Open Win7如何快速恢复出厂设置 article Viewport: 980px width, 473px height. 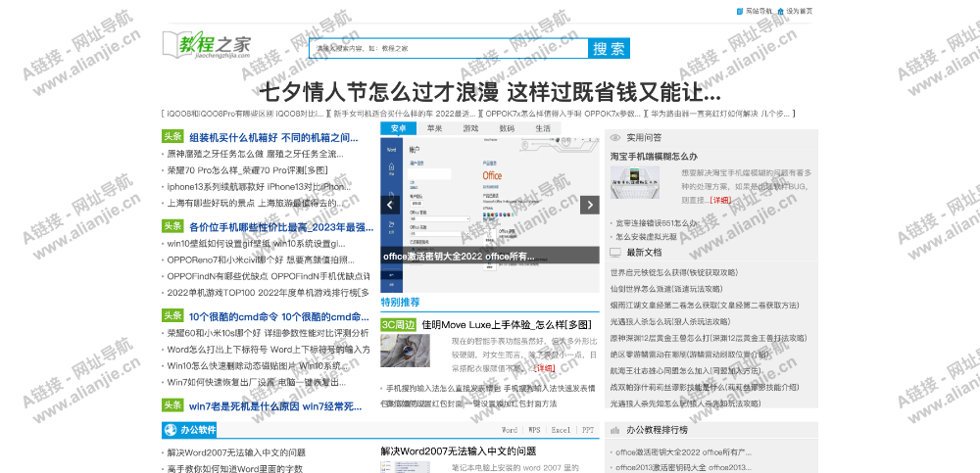click(x=256, y=382)
